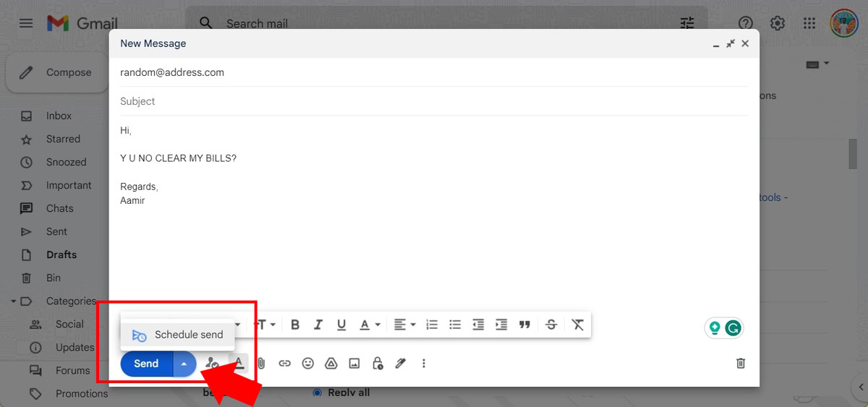
Task: Click the recipient random@address.com
Action: [172, 72]
